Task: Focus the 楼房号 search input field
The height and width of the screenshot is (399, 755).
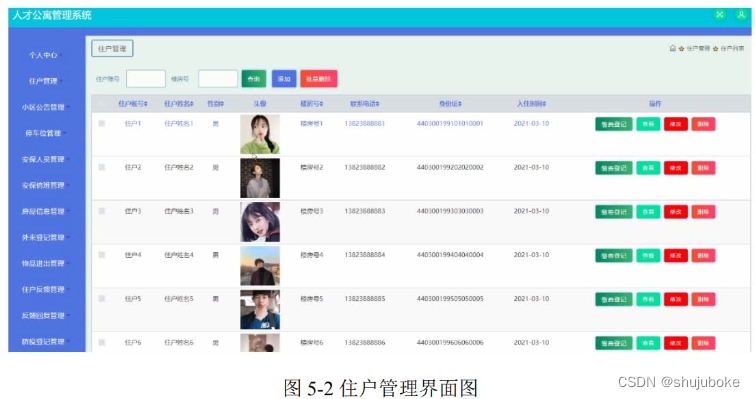Action: point(218,79)
